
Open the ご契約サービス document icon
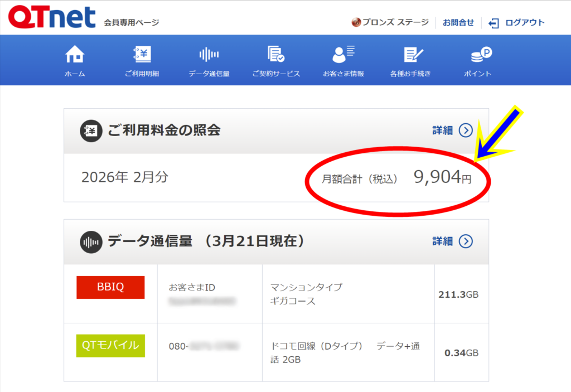point(276,54)
